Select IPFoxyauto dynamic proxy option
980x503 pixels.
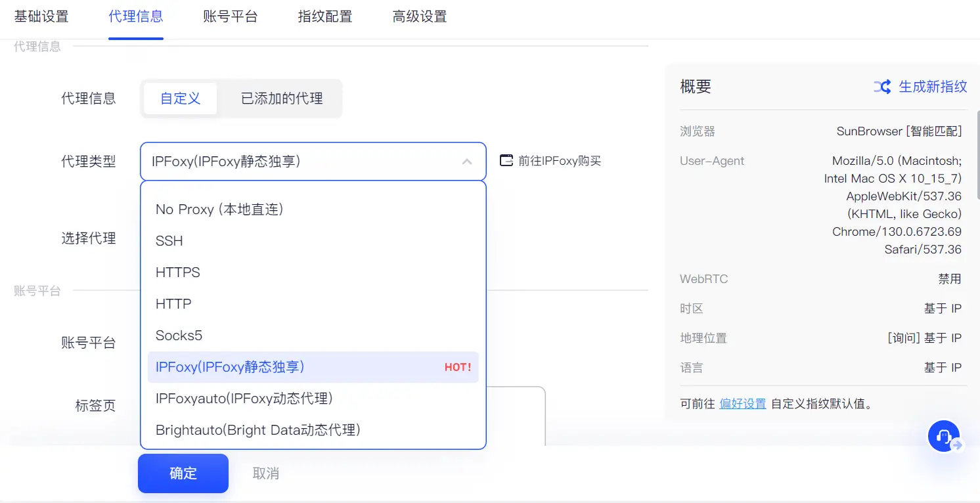(244, 399)
